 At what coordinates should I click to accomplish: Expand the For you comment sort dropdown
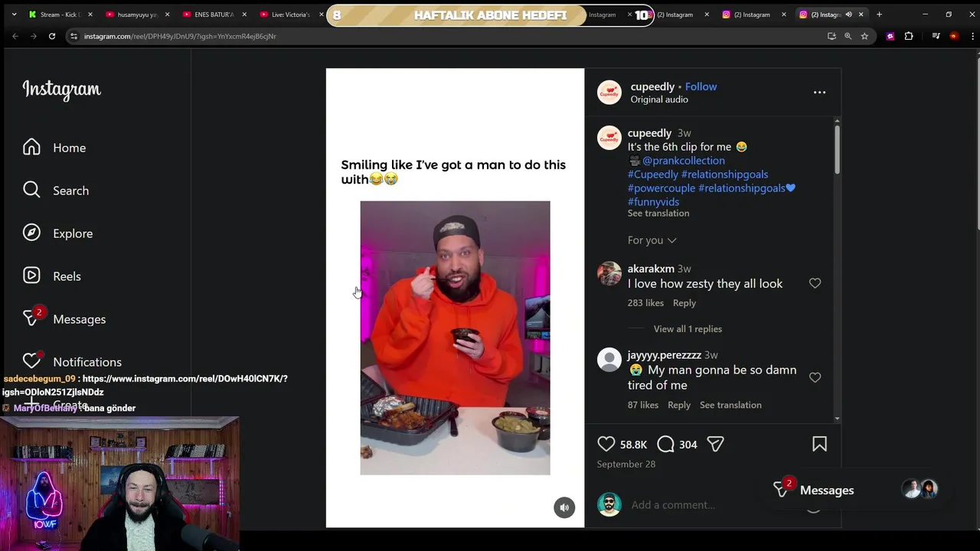652,240
